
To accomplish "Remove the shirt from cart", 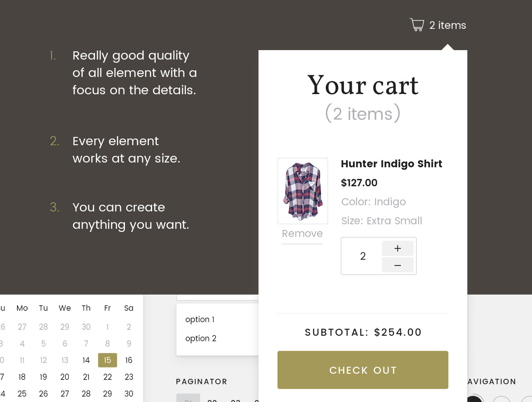I will coord(302,234).
